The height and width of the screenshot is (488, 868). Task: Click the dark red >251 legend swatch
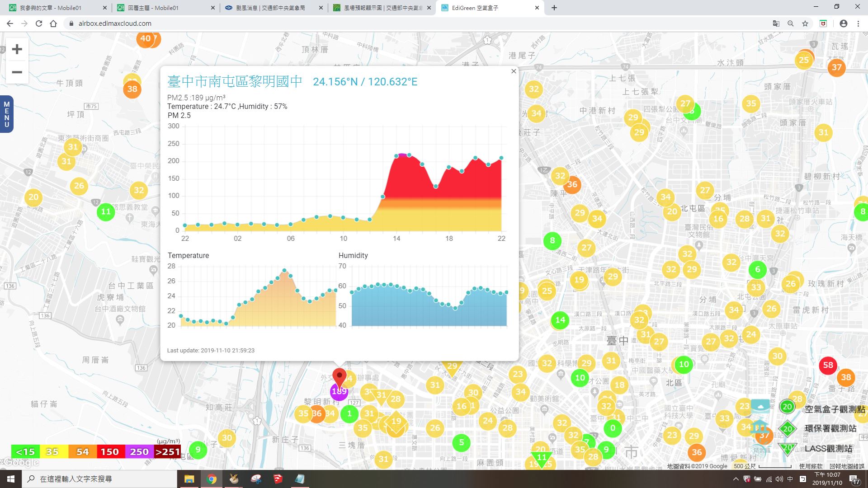(x=167, y=451)
